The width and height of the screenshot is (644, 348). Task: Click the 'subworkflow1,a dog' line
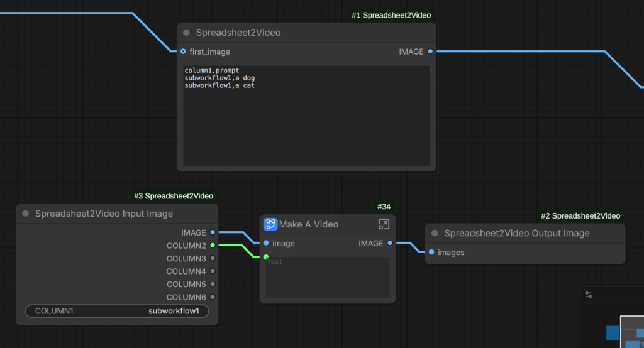[219, 78]
